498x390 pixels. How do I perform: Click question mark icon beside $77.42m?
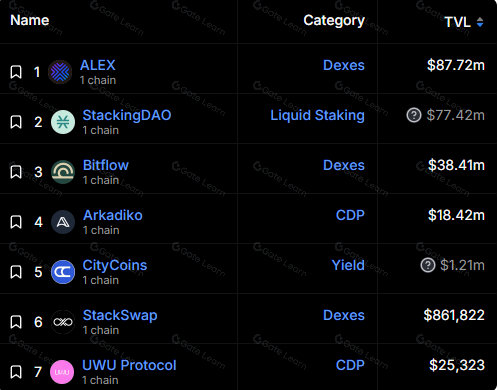point(414,115)
